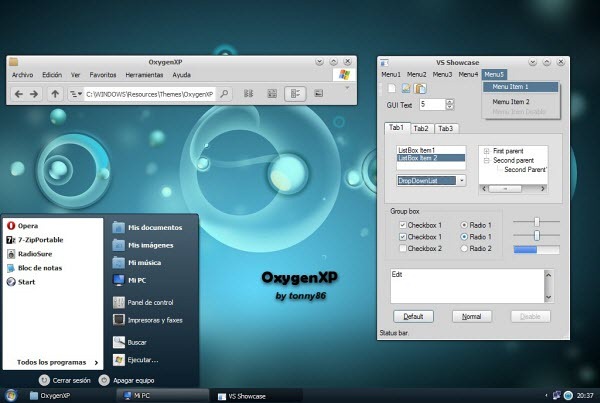This screenshot has height=403, width=600.
Task: Click the blue progress bar
Action: click(x=536, y=250)
